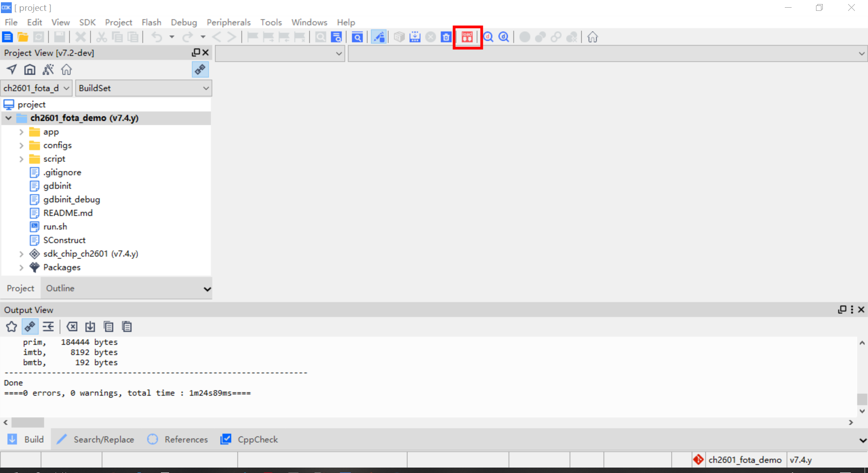Switch to the Search/Replace tab
868x473 pixels.
(x=95, y=440)
